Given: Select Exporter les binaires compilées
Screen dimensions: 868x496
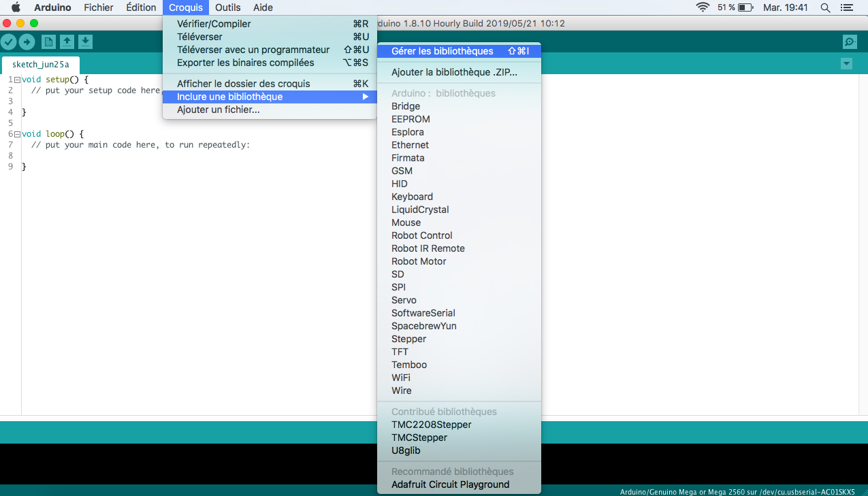Looking at the screenshot, I should [270, 63].
